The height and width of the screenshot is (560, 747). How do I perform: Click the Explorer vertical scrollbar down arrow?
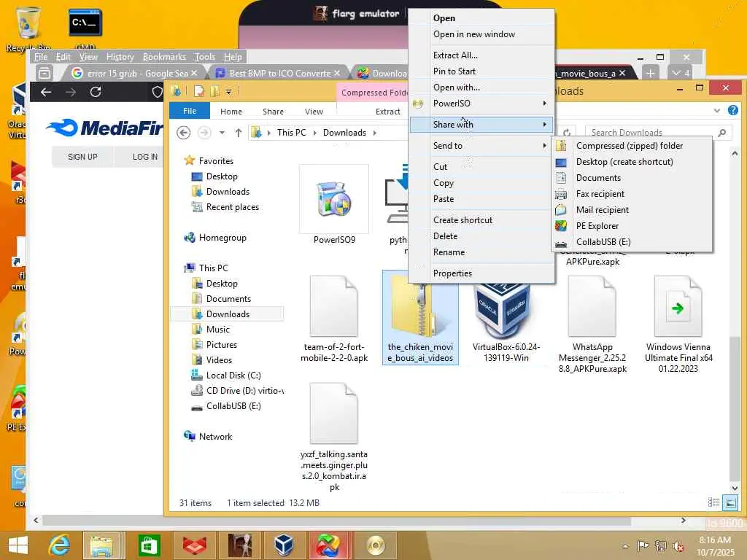[735, 488]
